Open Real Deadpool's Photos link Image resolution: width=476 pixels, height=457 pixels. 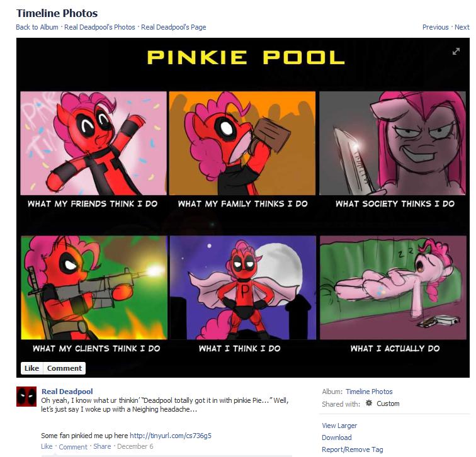tap(99, 27)
